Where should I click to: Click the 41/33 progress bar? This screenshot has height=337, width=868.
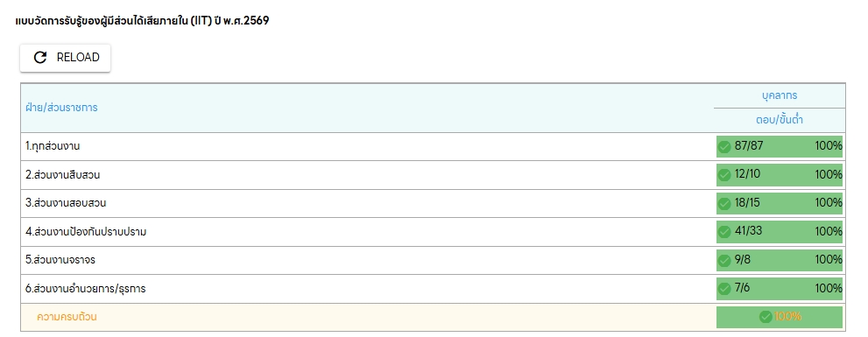780,232
